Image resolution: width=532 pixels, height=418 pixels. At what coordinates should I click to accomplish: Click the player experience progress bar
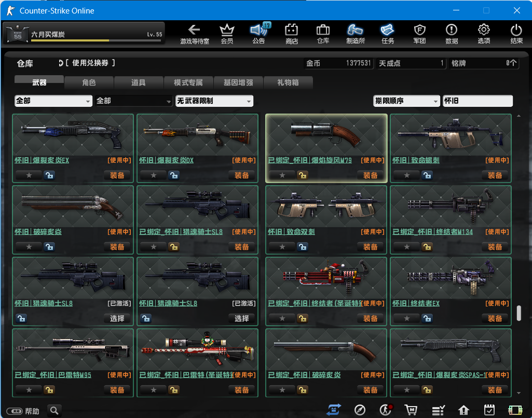tap(96, 40)
